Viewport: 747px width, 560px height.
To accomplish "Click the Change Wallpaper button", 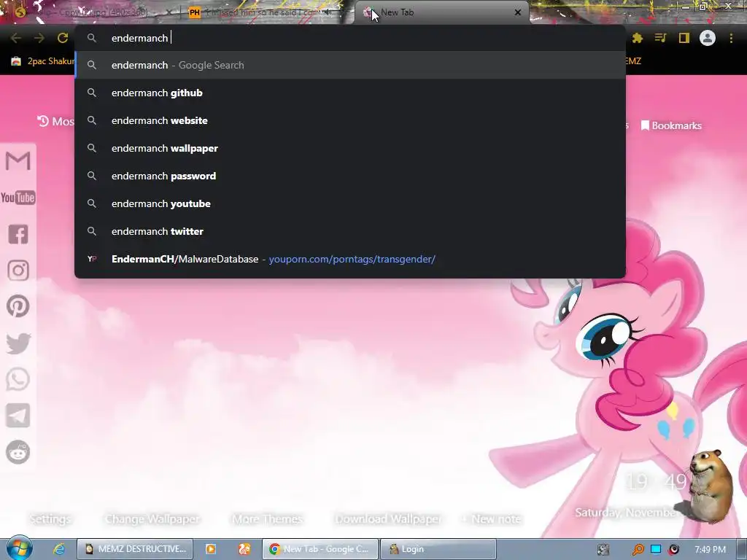I will pos(152,519).
